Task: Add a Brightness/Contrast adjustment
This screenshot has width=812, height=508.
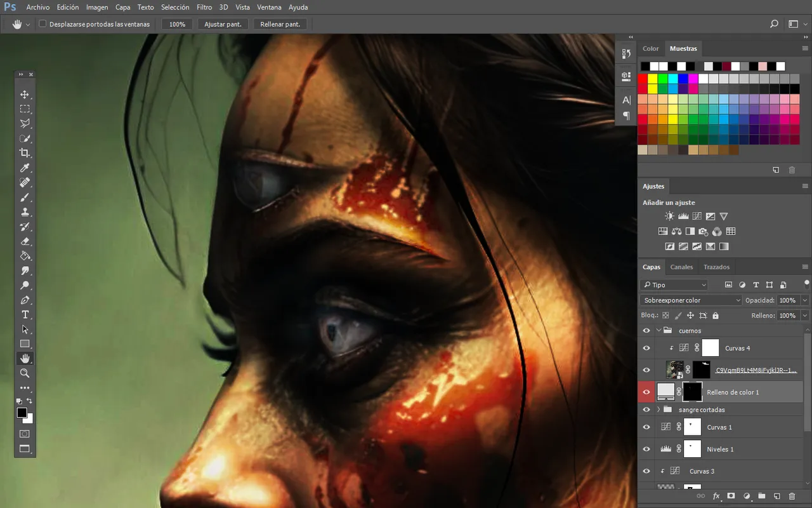Action: (669, 217)
